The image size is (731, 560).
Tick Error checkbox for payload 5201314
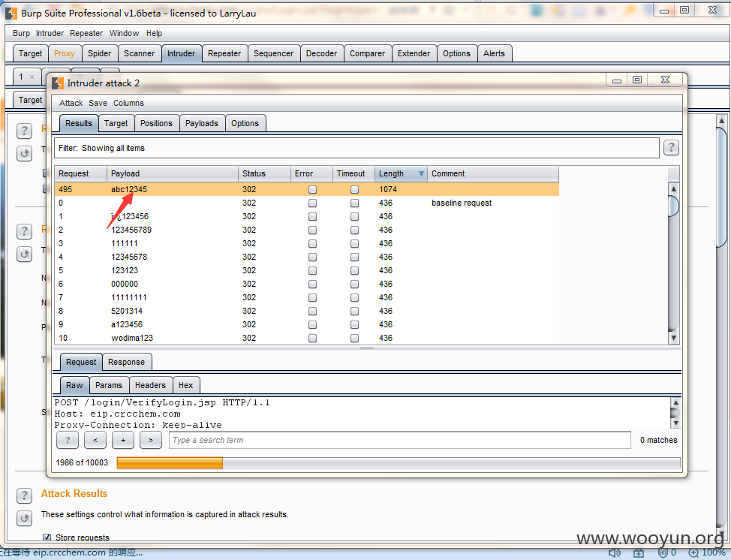[x=312, y=311]
